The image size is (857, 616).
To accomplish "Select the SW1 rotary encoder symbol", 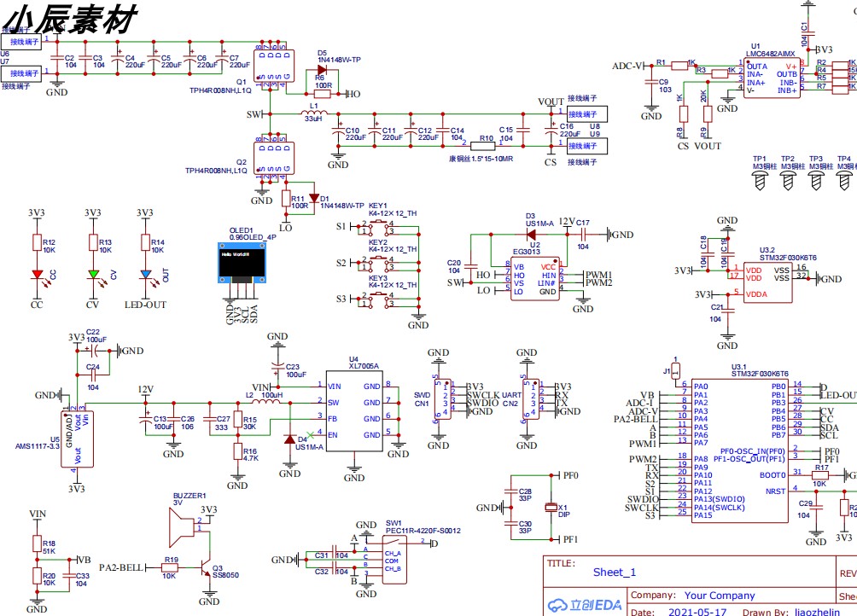I will pyautogui.click(x=394, y=560).
